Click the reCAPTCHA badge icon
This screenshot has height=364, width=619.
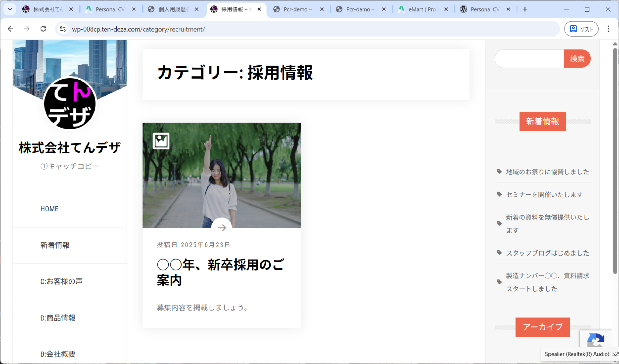tap(596, 340)
